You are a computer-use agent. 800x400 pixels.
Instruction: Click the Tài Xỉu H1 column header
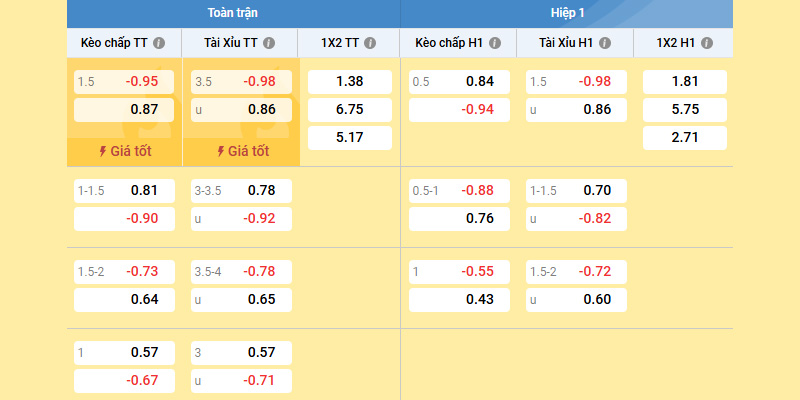pyautogui.click(x=575, y=43)
